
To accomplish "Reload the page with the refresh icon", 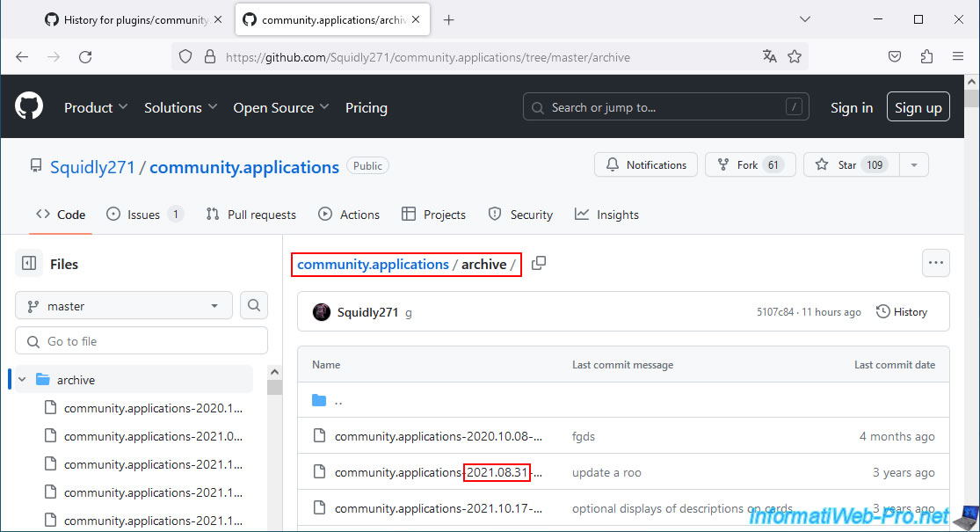I will tap(85, 56).
